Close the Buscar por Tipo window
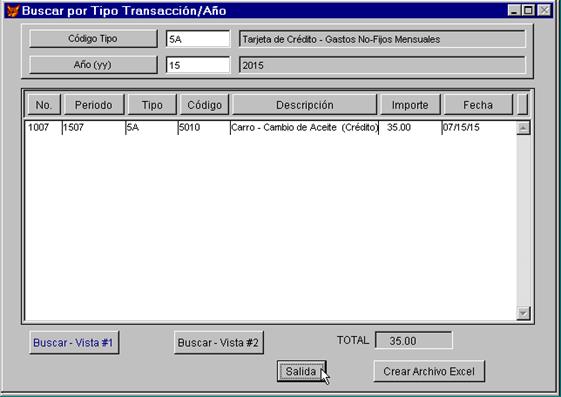Screen dimensions: 561x397 pyautogui.click(x=544, y=10)
